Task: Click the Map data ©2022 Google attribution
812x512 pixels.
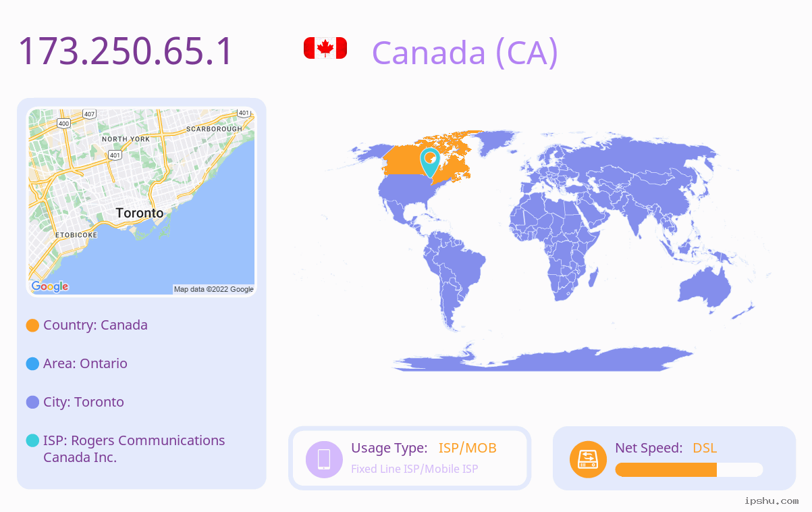Action: click(214, 289)
